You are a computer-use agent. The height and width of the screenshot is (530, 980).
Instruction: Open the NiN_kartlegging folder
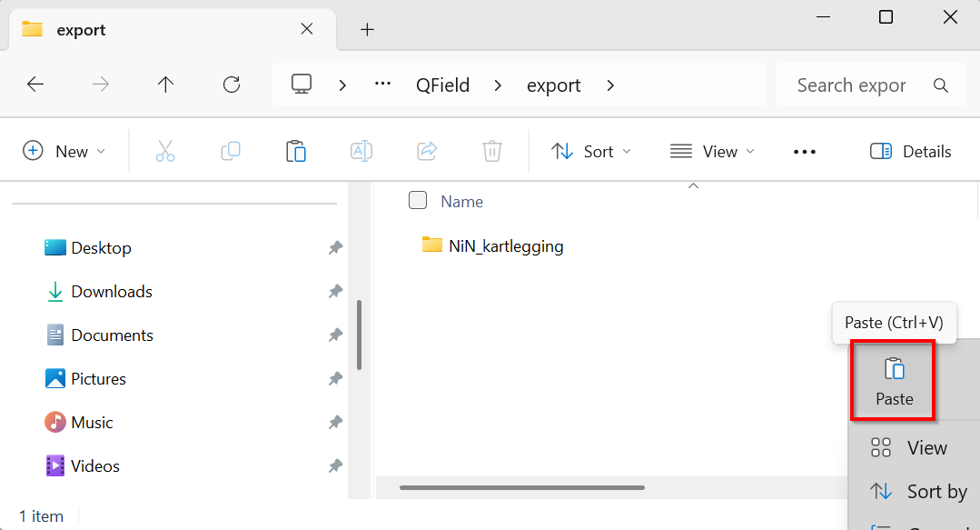505,245
